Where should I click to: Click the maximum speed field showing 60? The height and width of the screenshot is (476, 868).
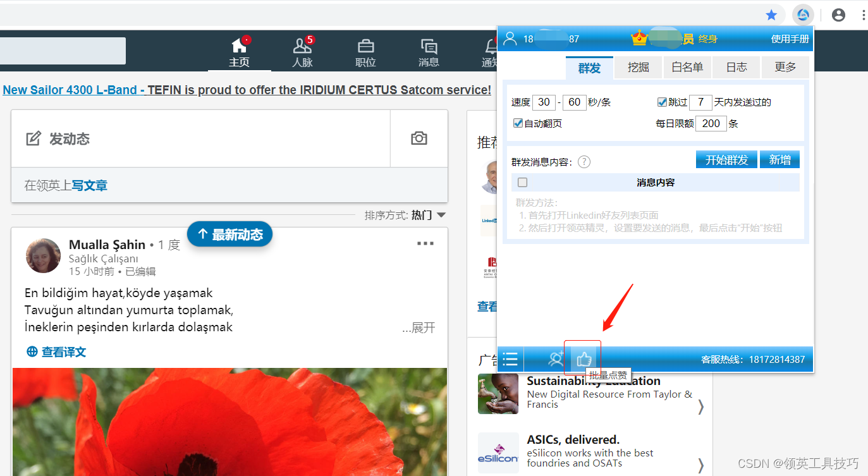click(x=574, y=102)
